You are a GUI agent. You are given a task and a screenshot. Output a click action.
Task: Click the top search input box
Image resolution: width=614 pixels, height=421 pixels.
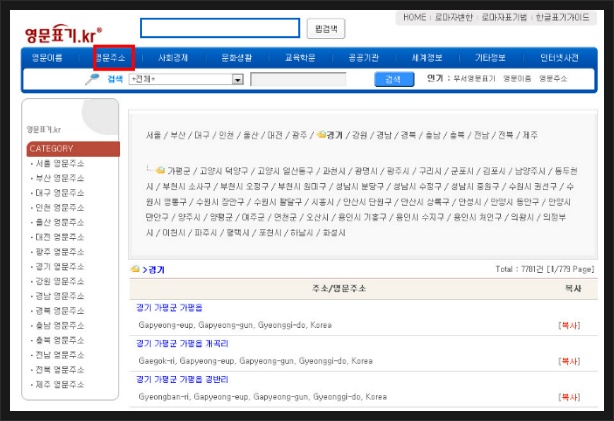click(x=220, y=28)
